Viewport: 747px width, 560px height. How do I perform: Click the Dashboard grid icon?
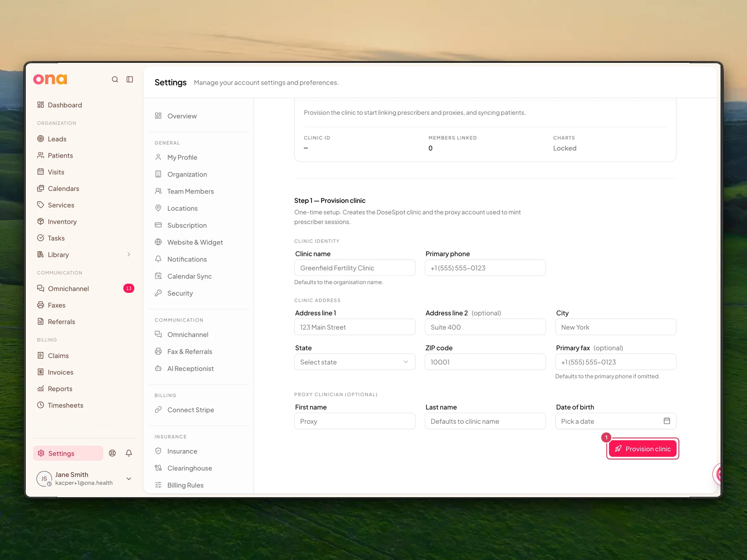pos(40,104)
